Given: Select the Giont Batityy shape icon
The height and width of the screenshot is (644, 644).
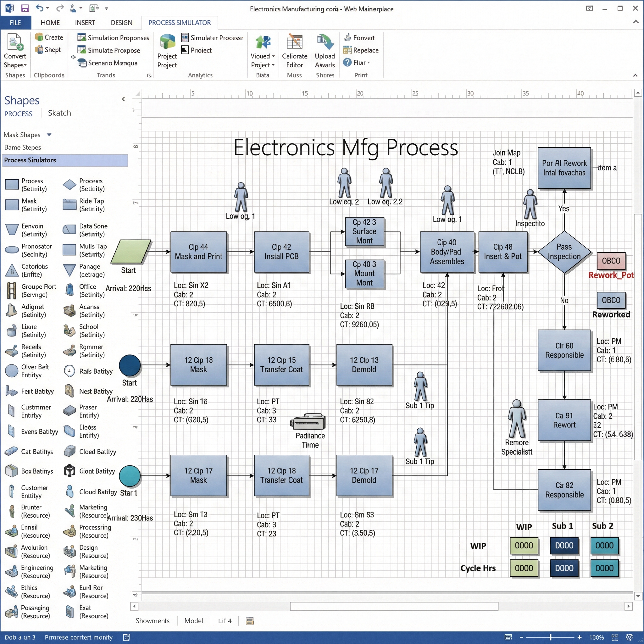Looking at the screenshot, I should [x=69, y=471].
